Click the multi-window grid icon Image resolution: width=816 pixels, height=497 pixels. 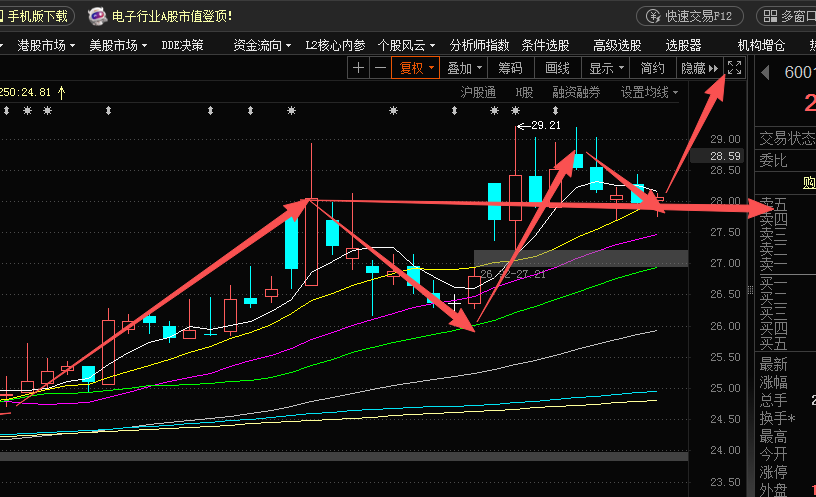click(770, 16)
